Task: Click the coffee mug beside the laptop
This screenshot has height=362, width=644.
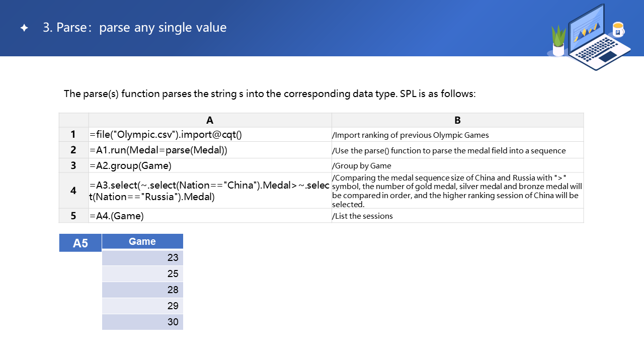Action: (x=618, y=29)
